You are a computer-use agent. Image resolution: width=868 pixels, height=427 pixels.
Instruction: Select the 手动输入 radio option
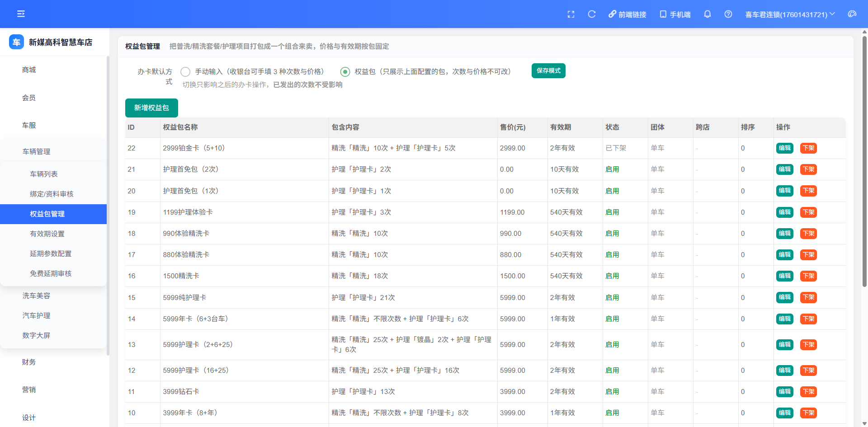tap(185, 72)
